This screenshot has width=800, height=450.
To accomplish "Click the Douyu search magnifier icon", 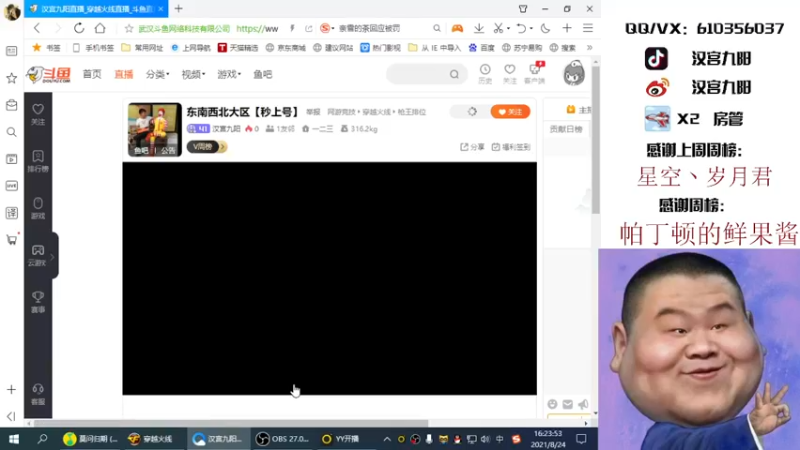I will (x=454, y=74).
